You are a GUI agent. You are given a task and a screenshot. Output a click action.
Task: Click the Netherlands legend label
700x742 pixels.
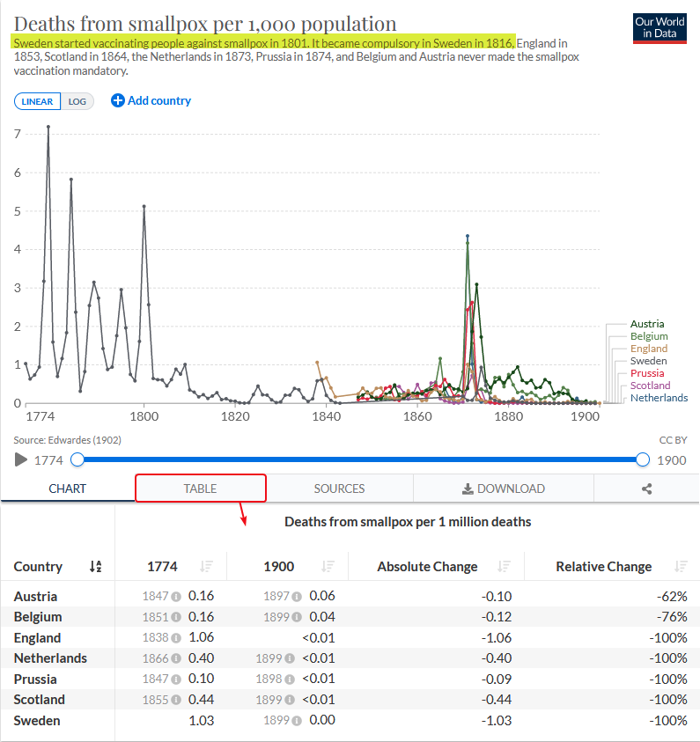(659, 398)
